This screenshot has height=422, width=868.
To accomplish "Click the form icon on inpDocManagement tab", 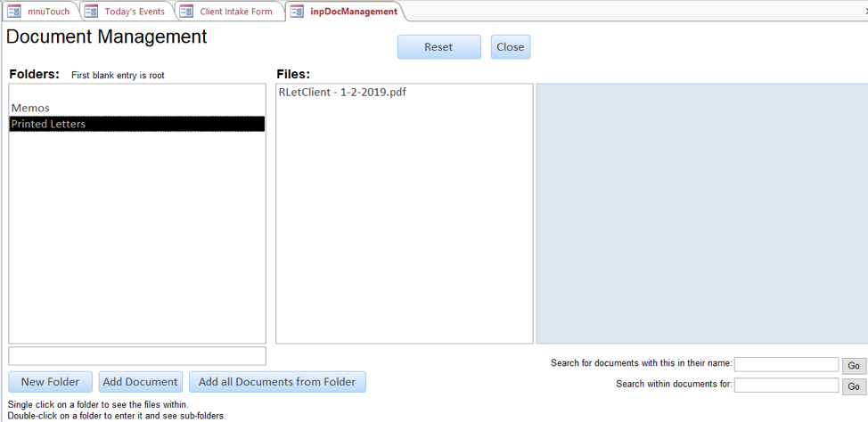I will coord(297,12).
